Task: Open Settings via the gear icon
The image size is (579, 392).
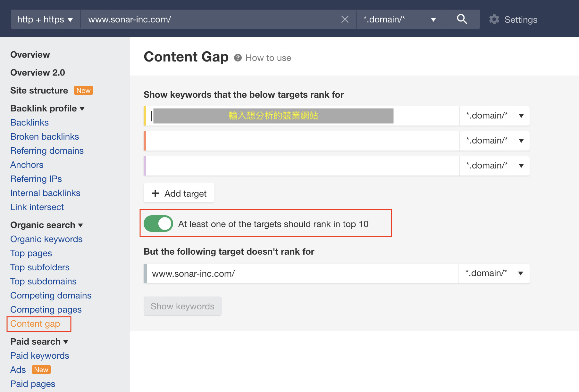Action: pyautogui.click(x=494, y=20)
